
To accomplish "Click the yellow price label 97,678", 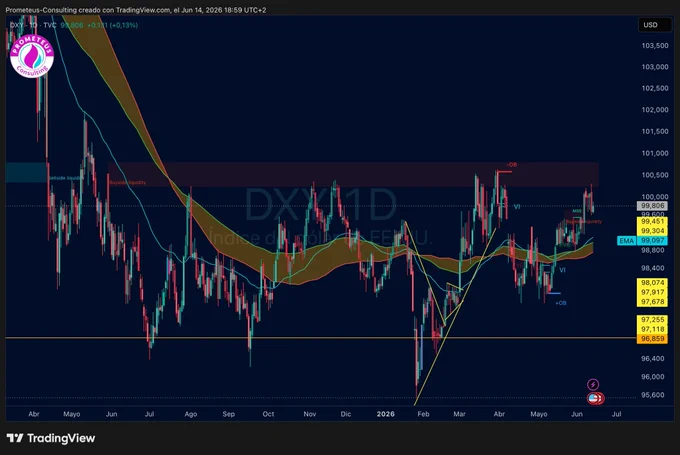I will pos(652,302).
